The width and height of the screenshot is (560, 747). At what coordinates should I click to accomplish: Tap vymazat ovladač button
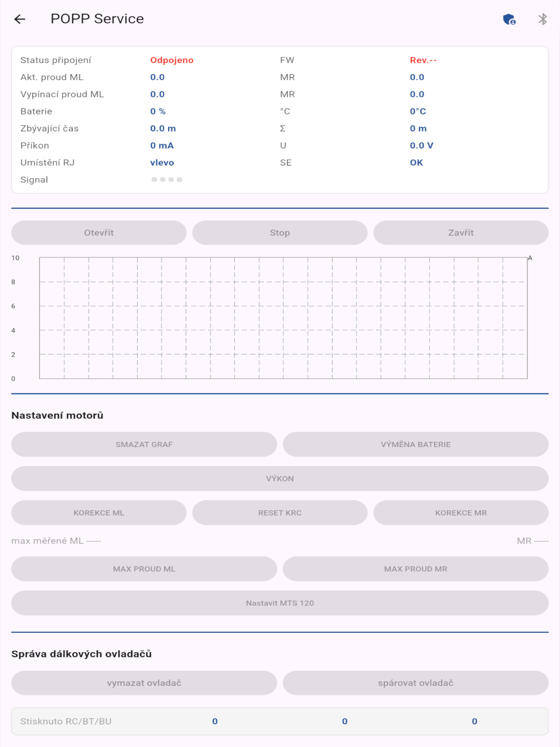point(144,683)
